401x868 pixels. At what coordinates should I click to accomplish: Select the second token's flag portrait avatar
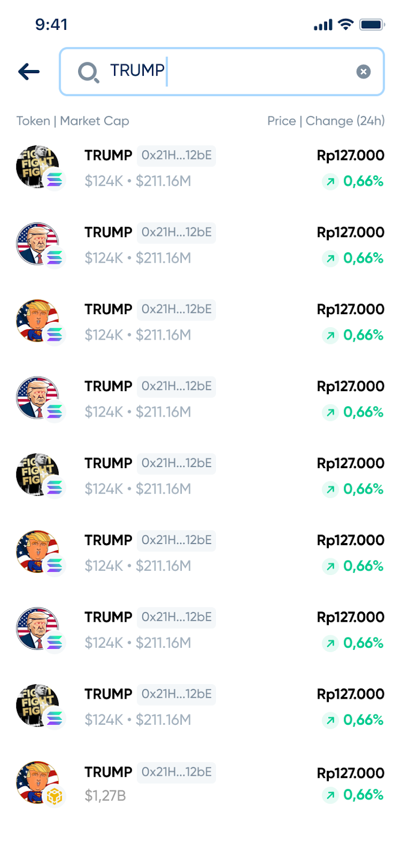coord(37,244)
